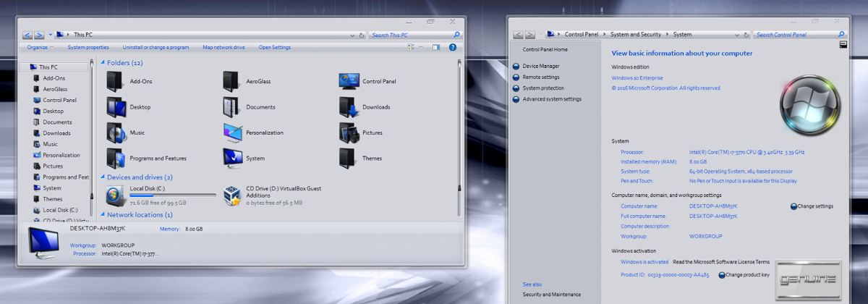Click the refresh icon in System window address bar
Image resolution: width=868 pixels, height=304 pixels.
746,34
